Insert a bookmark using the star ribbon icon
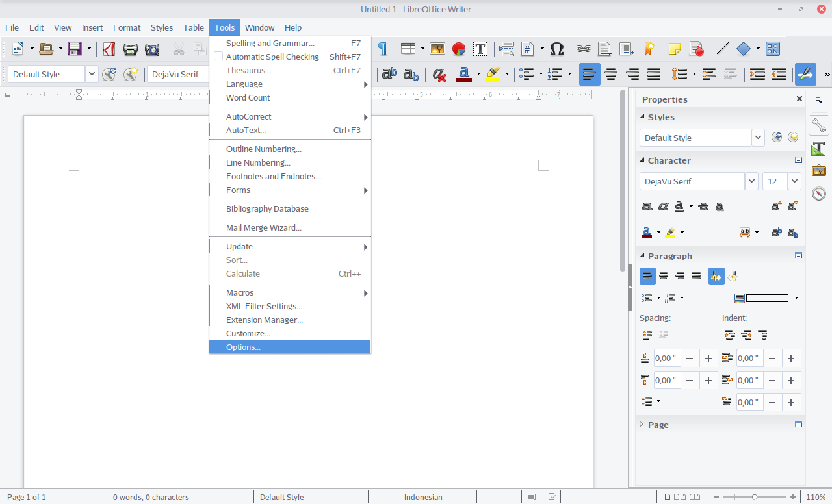Screen dimensions: 832x504 (x=648, y=49)
